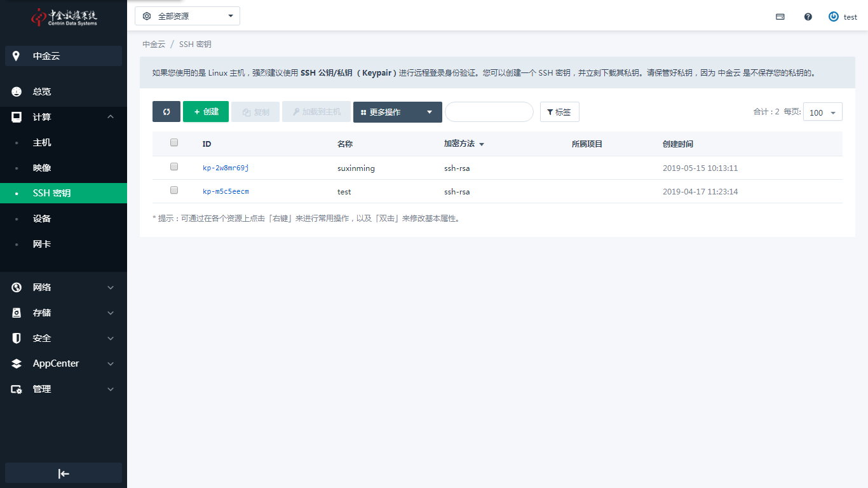
Task: Open 总览 in the sidebar
Action: pos(64,91)
